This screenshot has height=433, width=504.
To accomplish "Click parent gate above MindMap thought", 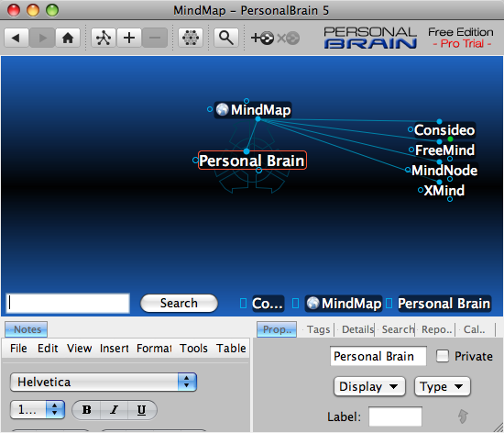I will pos(247,101).
